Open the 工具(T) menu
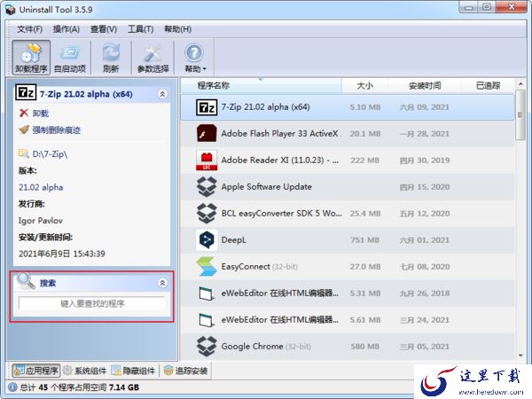Image resolution: width=532 pixels, height=399 pixels. click(x=140, y=29)
